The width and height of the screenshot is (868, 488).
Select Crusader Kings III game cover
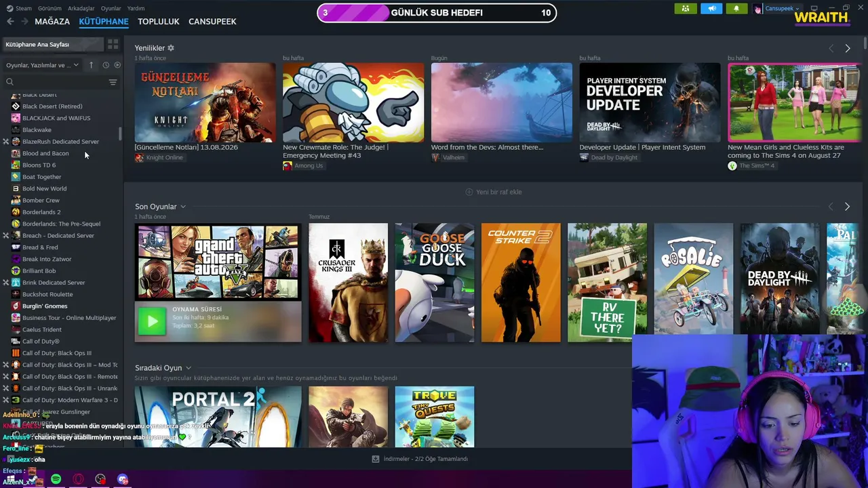pos(348,283)
